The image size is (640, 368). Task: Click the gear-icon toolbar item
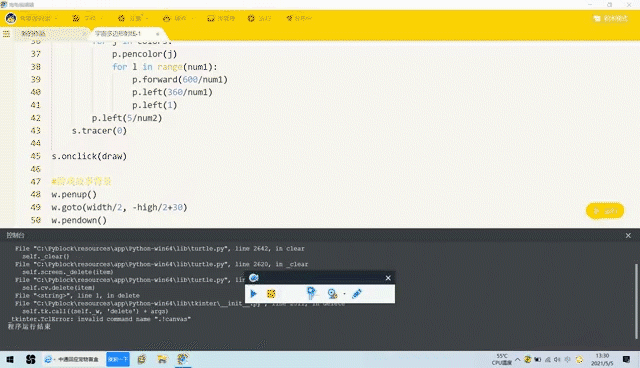pyautogui.click(x=259, y=18)
